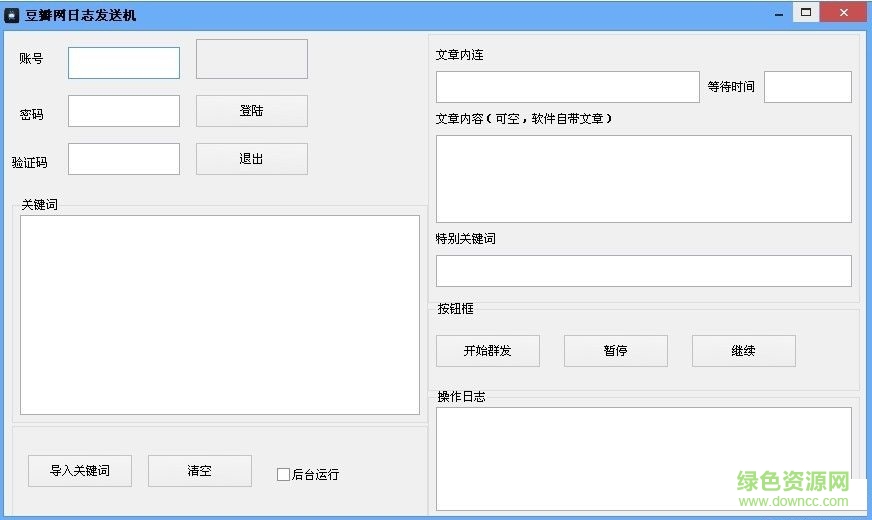Click the app icon in the title bar
This screenshot has width=872, height=520.
click(12, 15)
